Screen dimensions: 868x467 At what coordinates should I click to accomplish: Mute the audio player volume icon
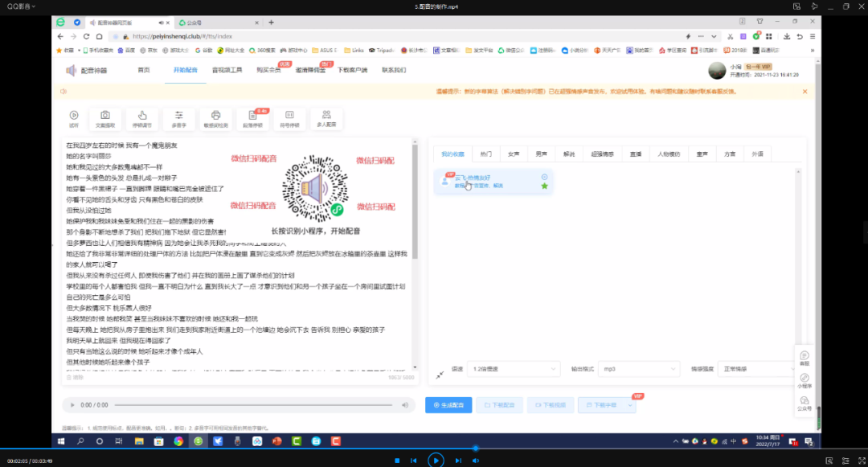[x=405, y=405]
